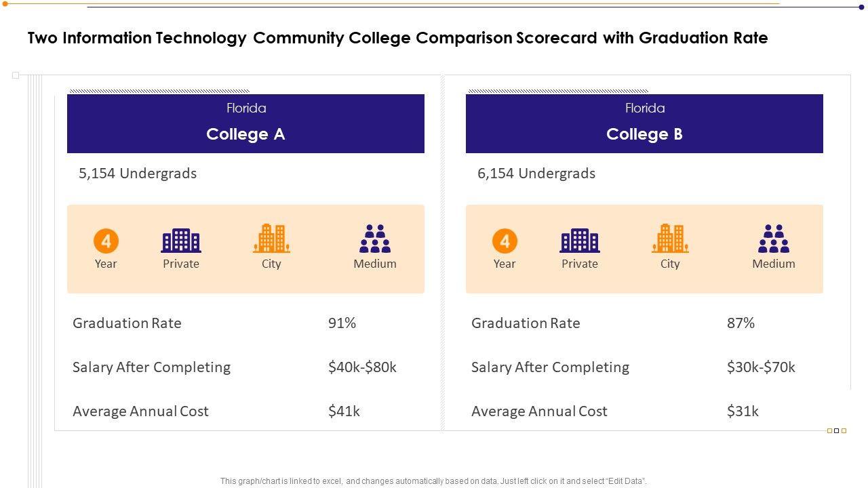
Task: Click College A's orange 4 Year icon
Action: click(x=106, y=241)
